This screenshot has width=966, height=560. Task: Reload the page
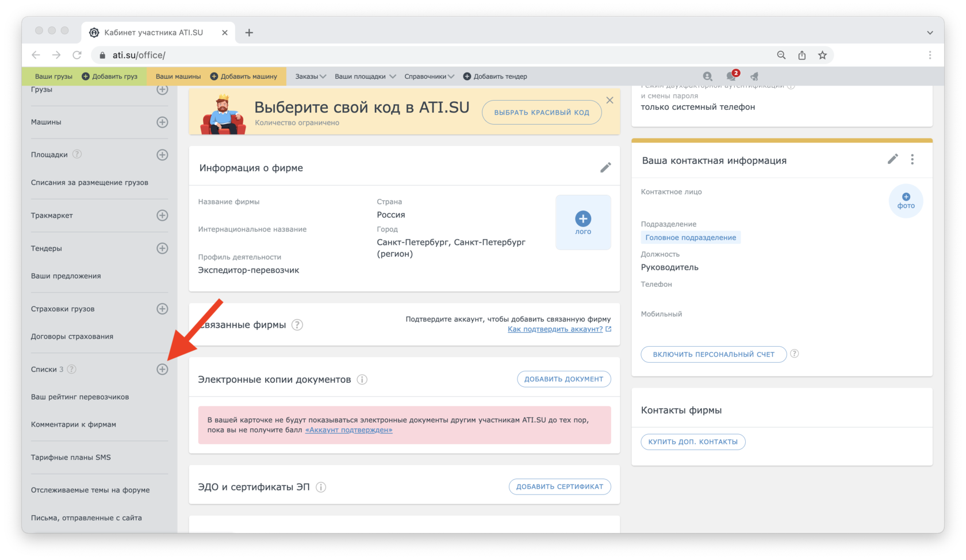77,55
